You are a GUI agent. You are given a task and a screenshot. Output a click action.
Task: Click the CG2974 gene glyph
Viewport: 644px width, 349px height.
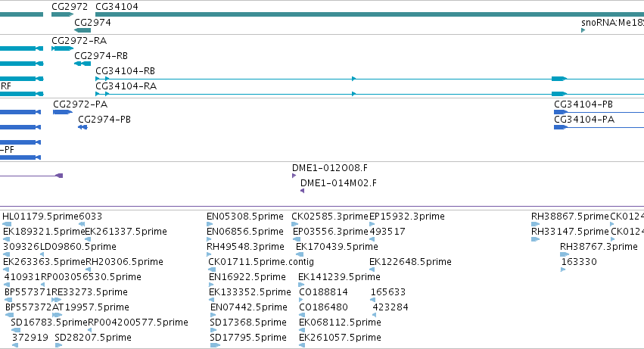pyautogui.click(x=82, y=30)
